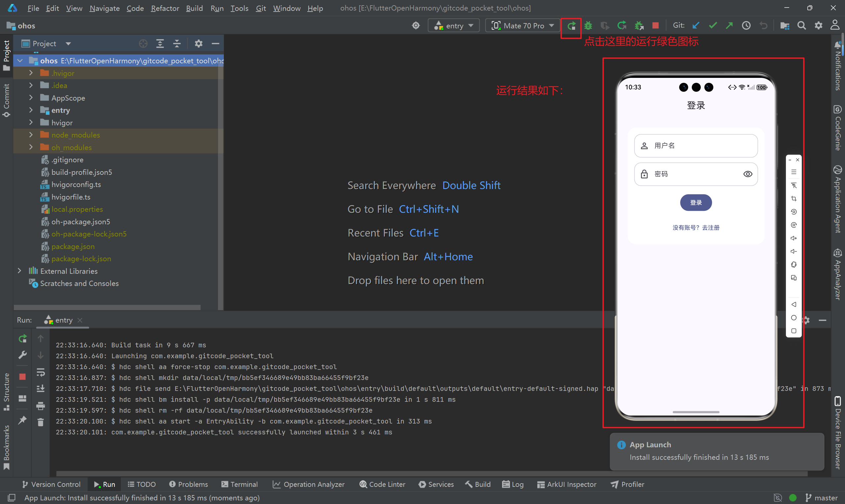Click the Run console horizontal scrollbar

click(x=431, y=473)
